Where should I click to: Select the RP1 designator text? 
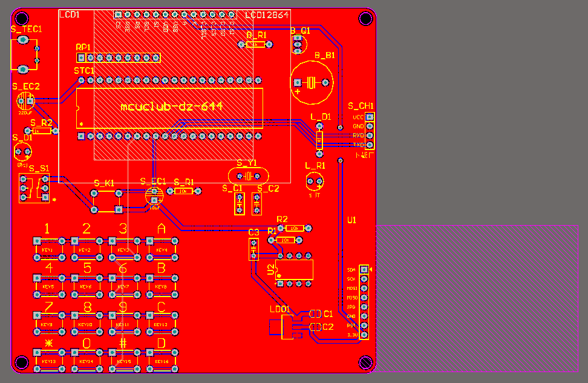pos(83,47)
